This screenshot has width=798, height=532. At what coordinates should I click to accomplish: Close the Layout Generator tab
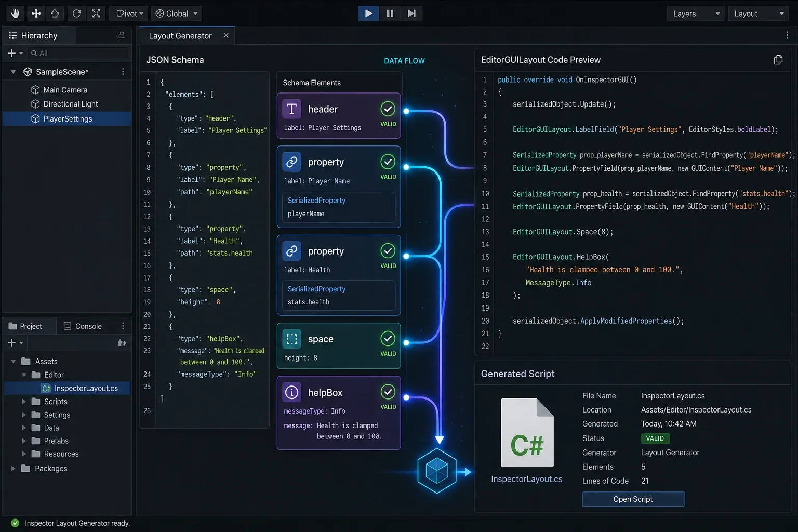226,35
